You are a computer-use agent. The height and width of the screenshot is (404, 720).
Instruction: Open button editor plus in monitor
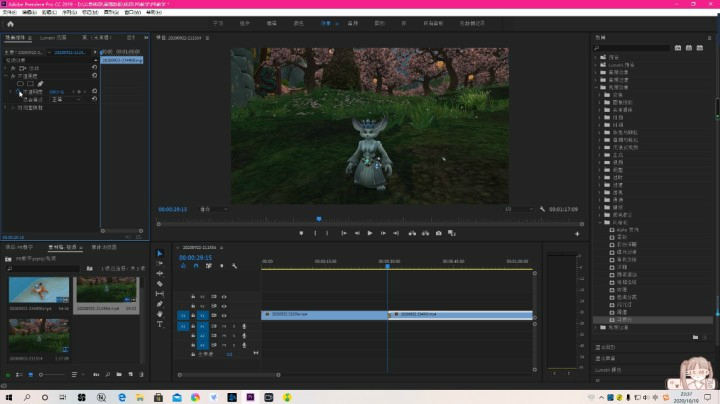[577, 234]
